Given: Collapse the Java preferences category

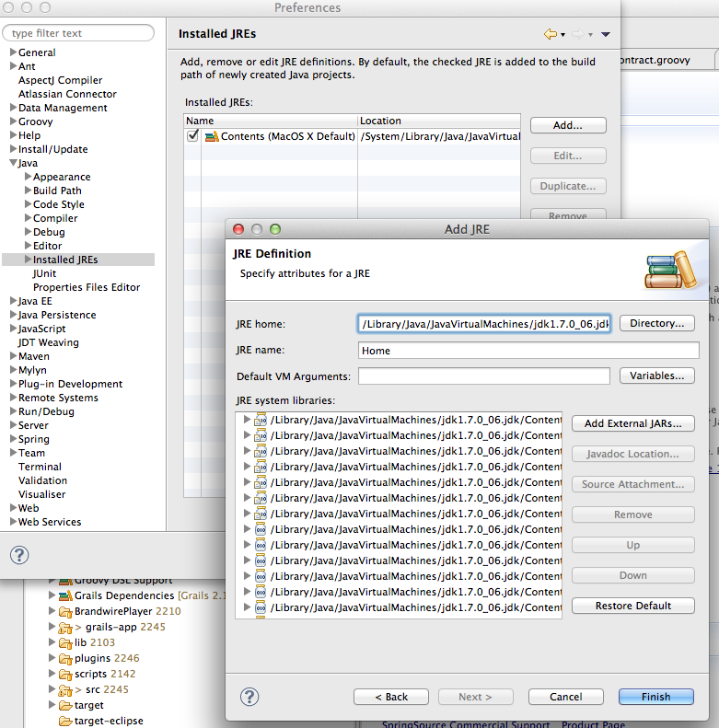Looking at the screenshot, I should click(14, 163).
